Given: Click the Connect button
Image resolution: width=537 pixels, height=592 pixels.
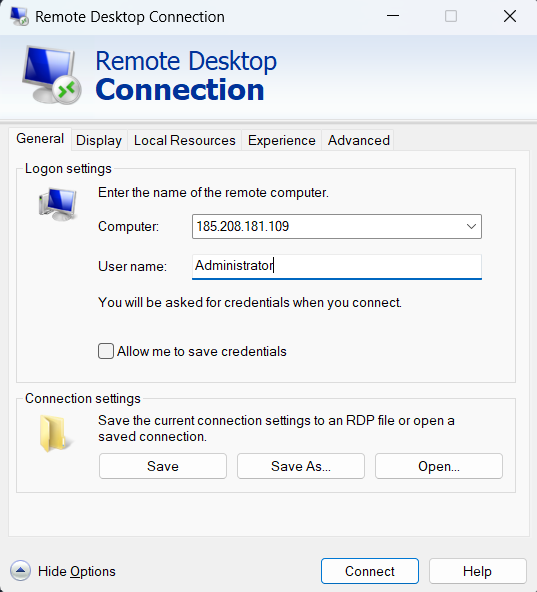Looking at the screenshot, I should (370, 571).
